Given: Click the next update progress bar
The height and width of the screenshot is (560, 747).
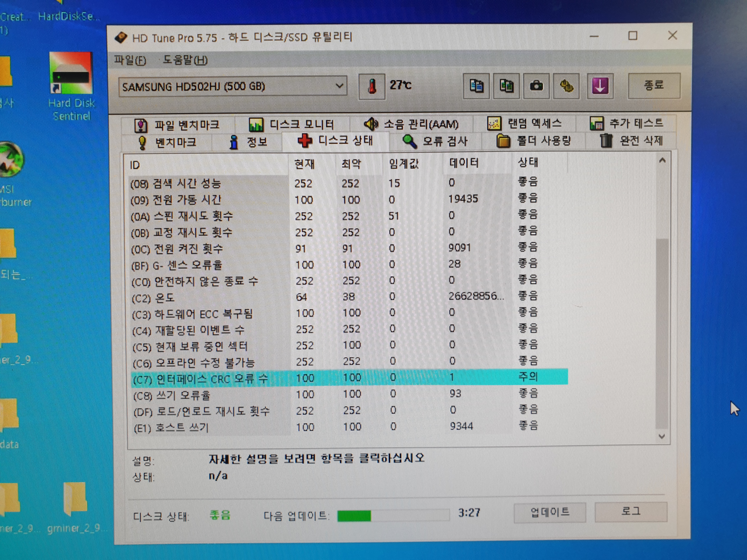Looking at the screenshot, I should tap(394, 515).
